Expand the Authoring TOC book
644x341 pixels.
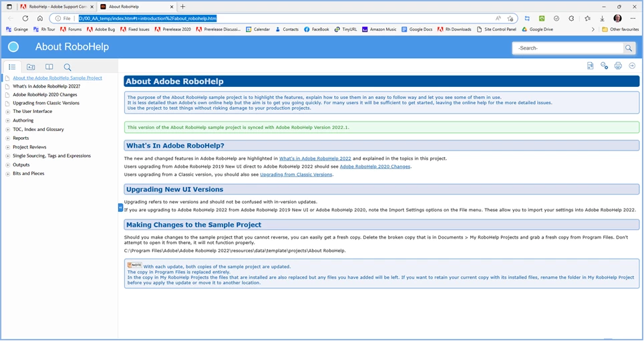click(7, 121)
